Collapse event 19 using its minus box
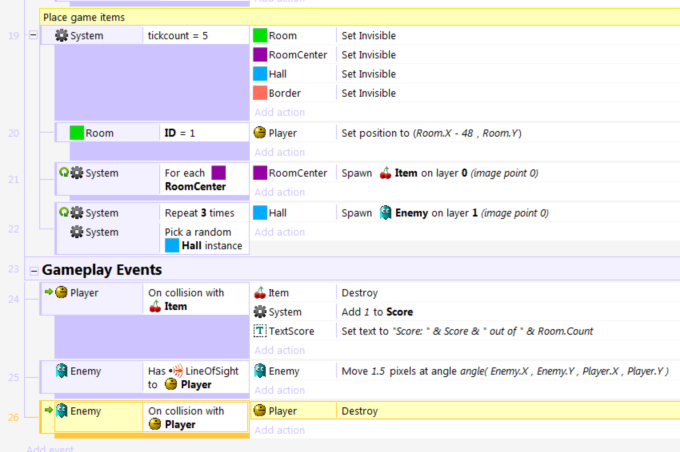Viewport: 680px width, 452px height. coord(34,36)
